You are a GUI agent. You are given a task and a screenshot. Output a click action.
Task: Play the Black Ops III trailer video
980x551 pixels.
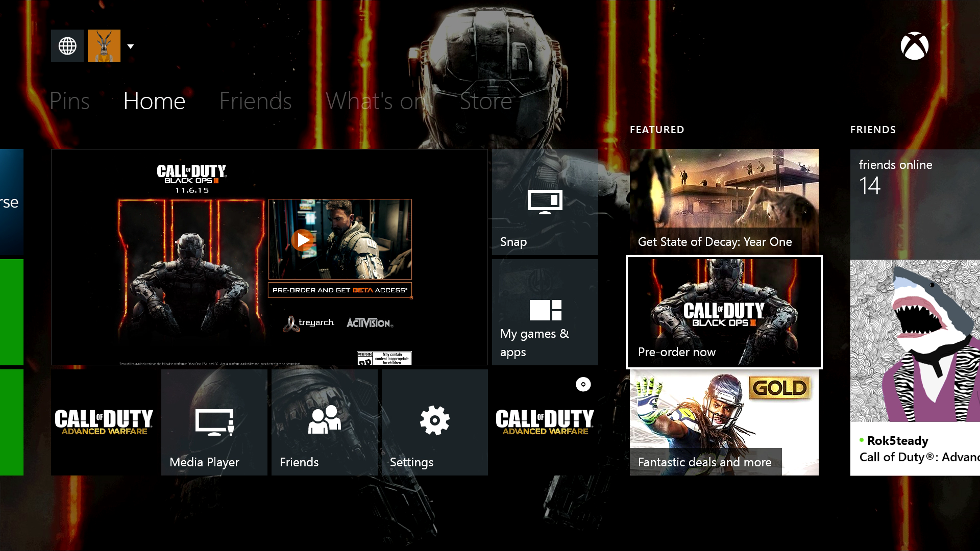click(x=303, y=240)
